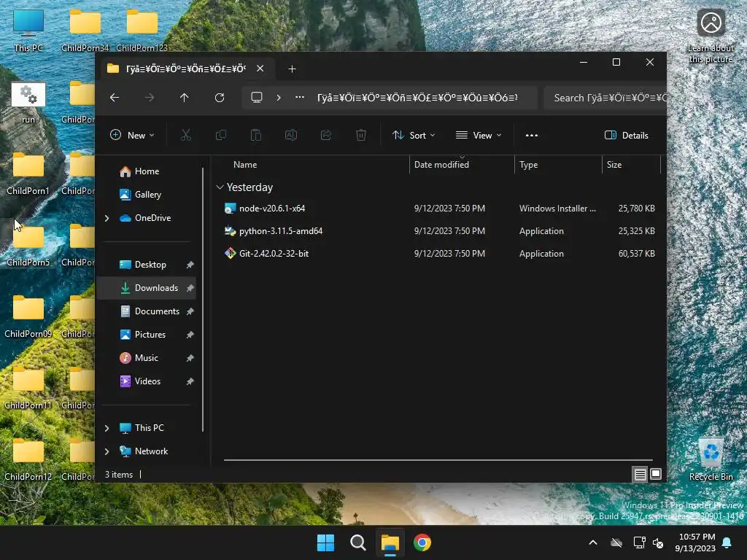Open the Sort options dropdown
This screenshot has height=560, width=747.
click(414, 135)
